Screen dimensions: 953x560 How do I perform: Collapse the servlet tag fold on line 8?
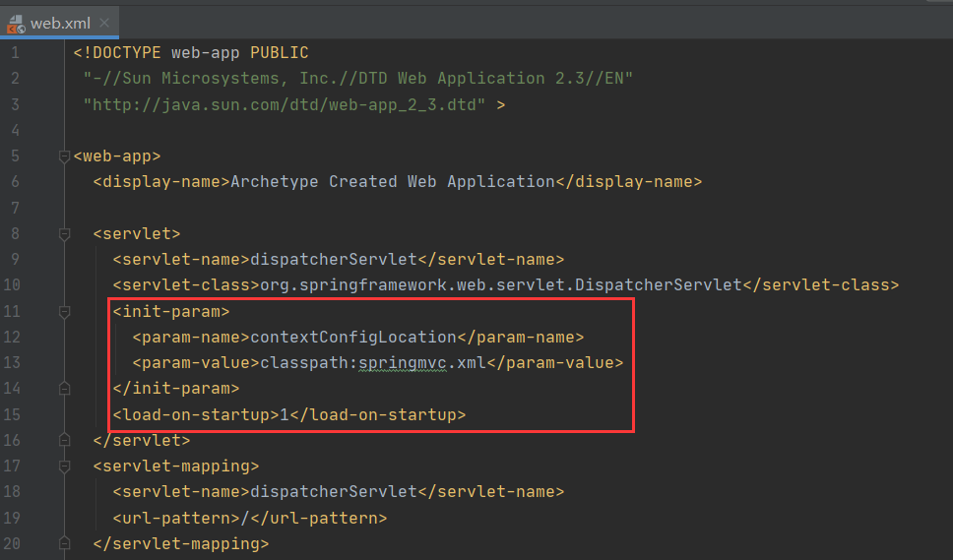64,234
